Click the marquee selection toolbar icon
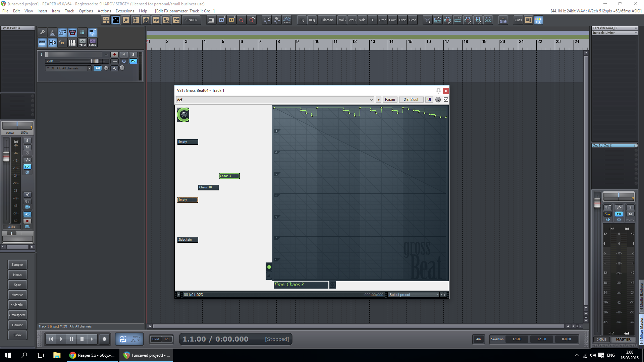Screen dimensions: 644x362 click(x=427, y=20)
